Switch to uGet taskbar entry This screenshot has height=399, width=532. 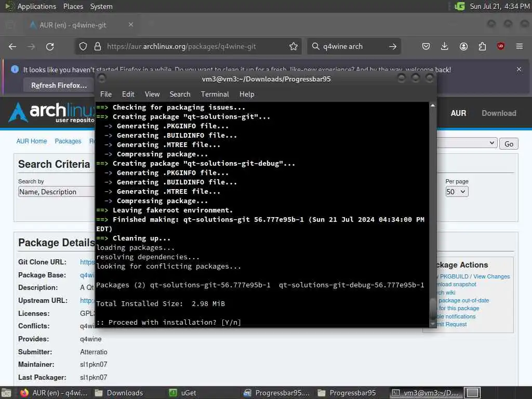(182, 393)
